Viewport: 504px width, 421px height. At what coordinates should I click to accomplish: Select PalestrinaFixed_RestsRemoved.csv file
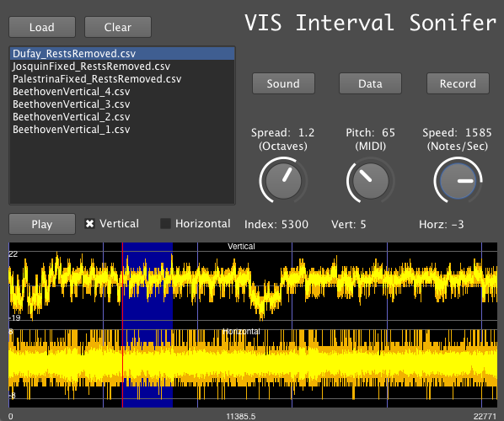pyautogui.click(x=122, y=79)
